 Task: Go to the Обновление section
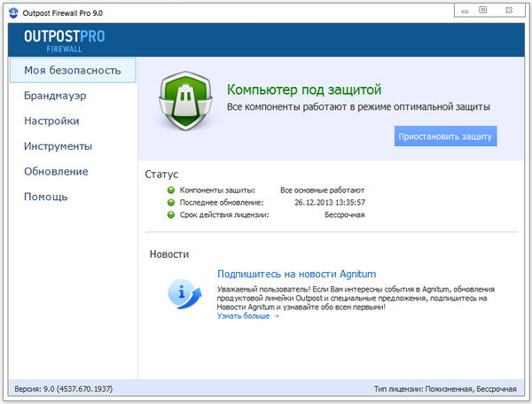tap(56, 171)
